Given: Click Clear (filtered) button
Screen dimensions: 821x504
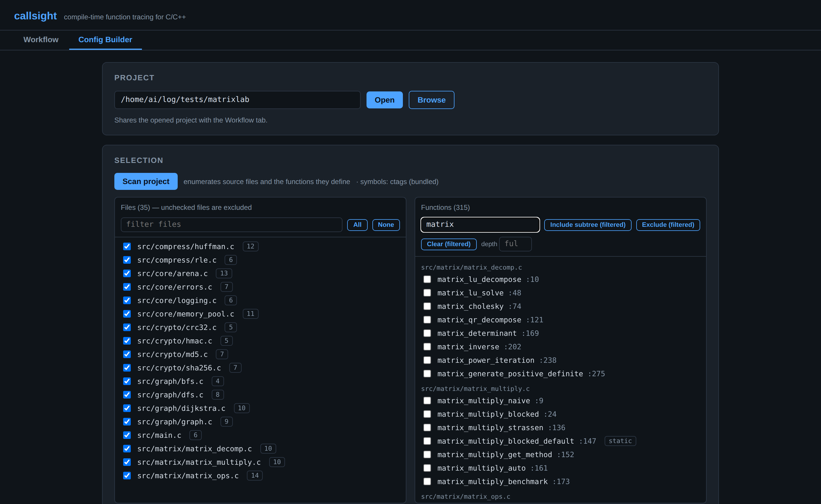Looking at the screenshot, I should click(448, 244).
